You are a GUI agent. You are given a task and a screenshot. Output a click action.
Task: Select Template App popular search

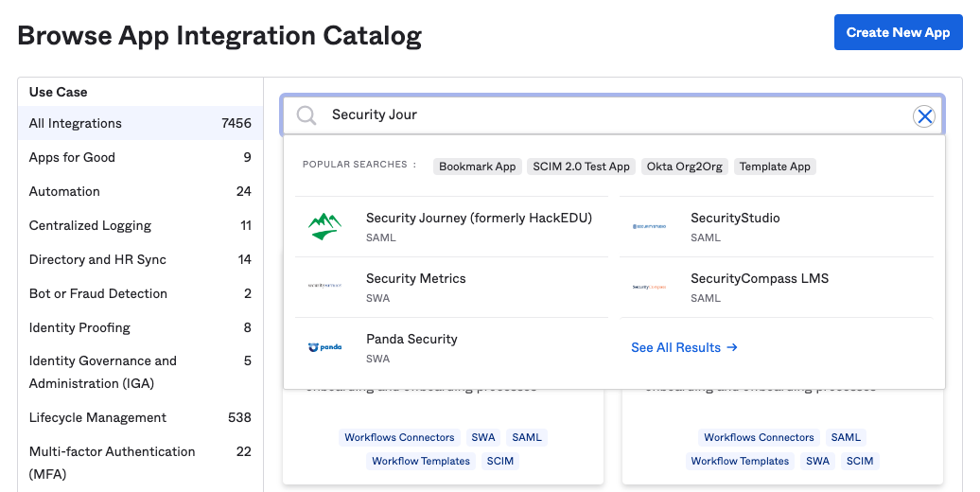775,167
